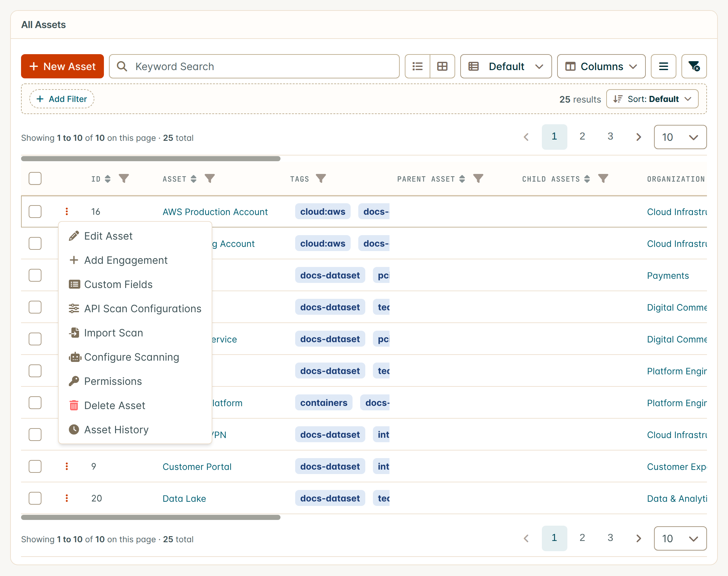Click the Add Filter button

[62, 99]
